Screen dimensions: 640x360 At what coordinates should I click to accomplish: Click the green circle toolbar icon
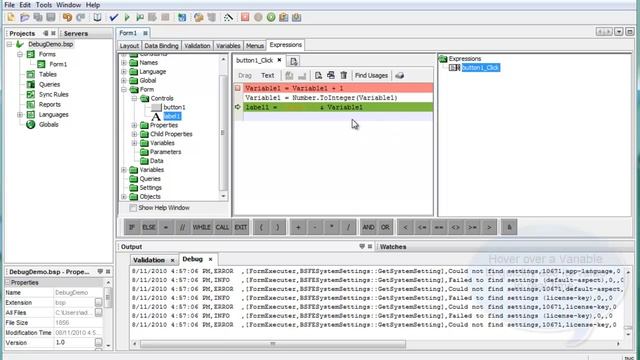(x=271, y=17)
